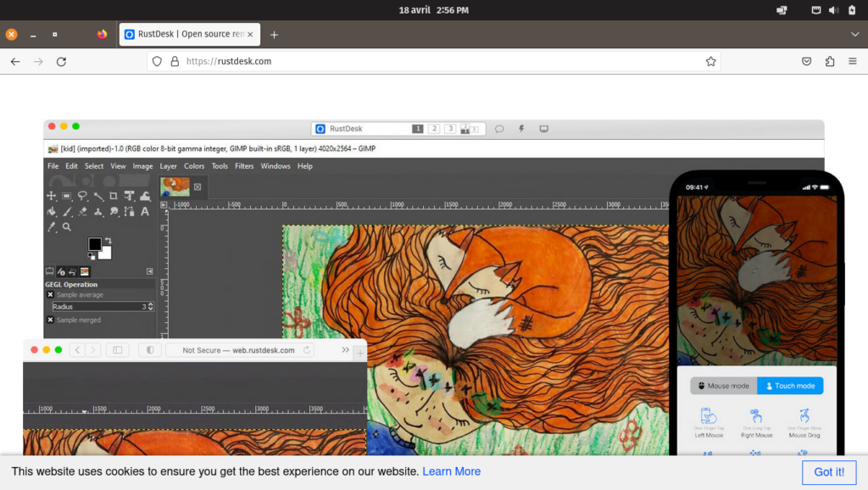This screenshot has width=868, height=490.
Task: Select the Smudge tool icon
Action: click(114, 211)
